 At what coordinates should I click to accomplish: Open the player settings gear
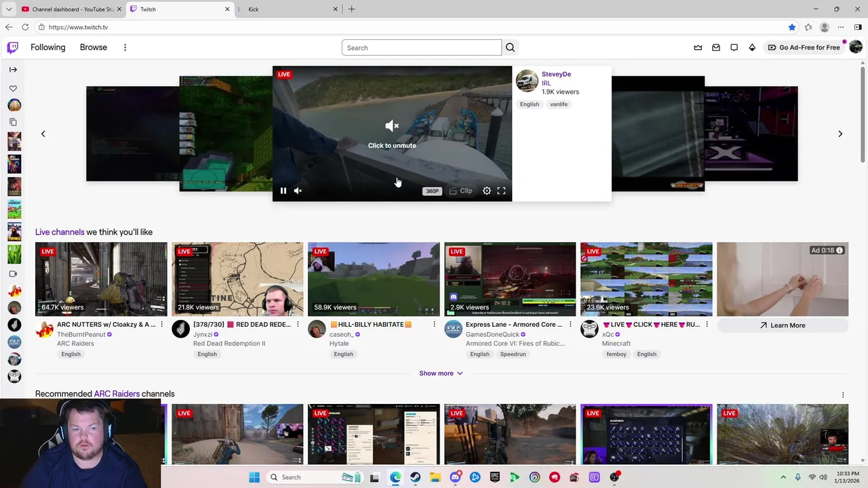tap(487, 191)
